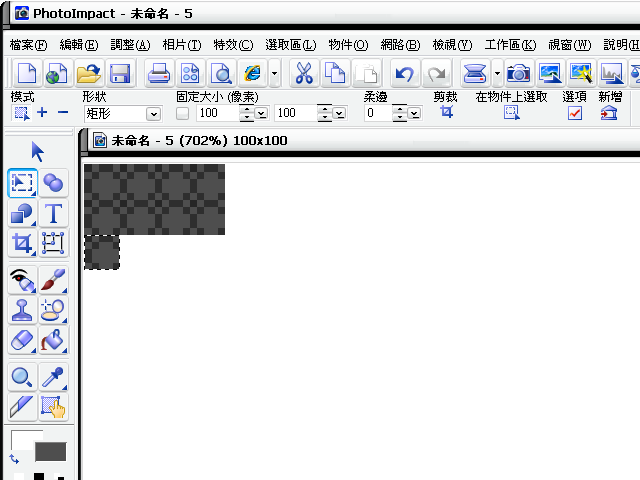Open the 檔案(F) menu
Viewport: 640px width, 480px height.
pos(28,44)
